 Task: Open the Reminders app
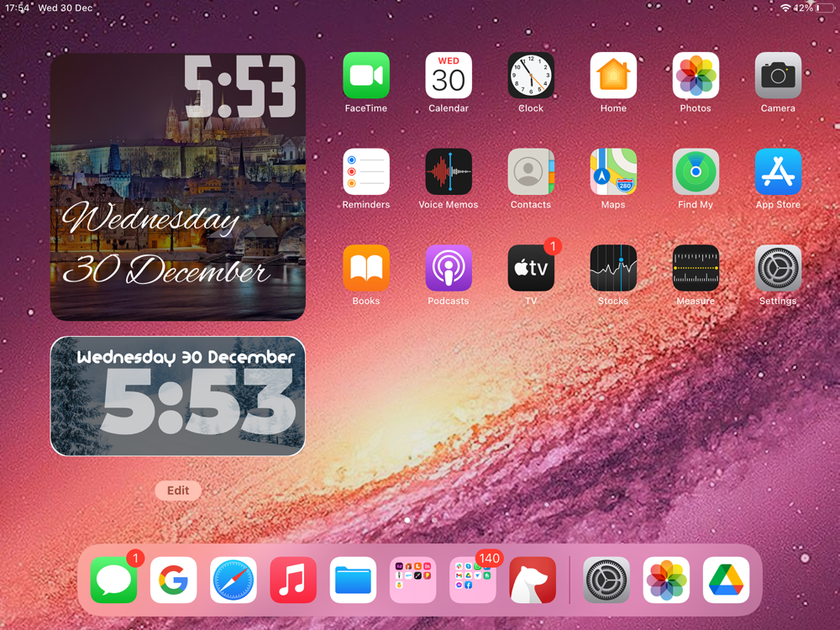pyautogui.click(x=366, y=172)
